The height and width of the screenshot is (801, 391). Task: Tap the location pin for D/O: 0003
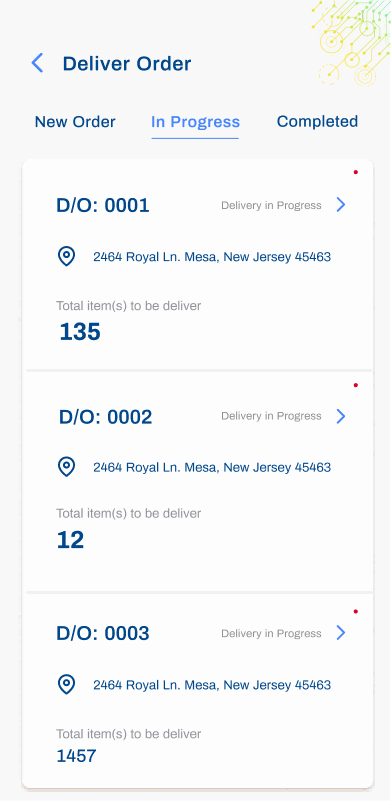66,685
